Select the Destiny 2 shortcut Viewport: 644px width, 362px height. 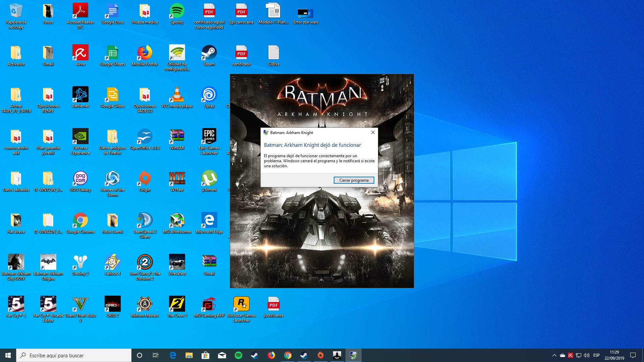coord(80,265)
